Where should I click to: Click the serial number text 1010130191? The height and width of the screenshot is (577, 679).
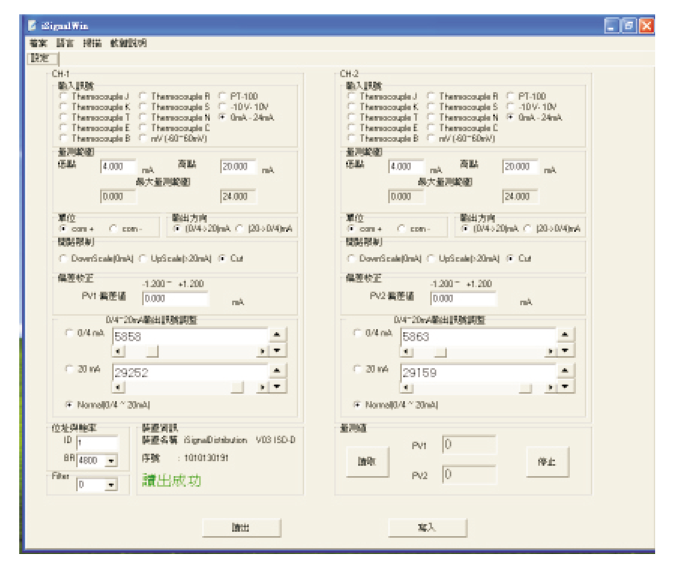(x=206, y=458)
